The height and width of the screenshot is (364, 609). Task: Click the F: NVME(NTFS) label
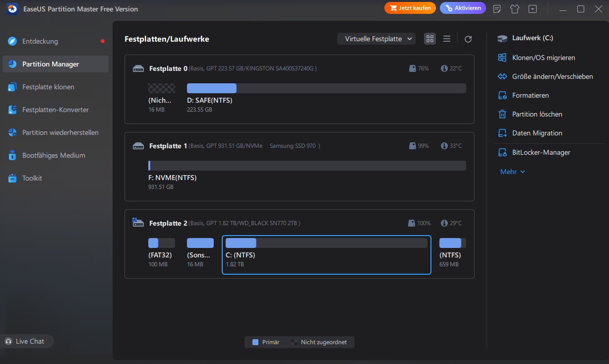click(x=172, y=178)
